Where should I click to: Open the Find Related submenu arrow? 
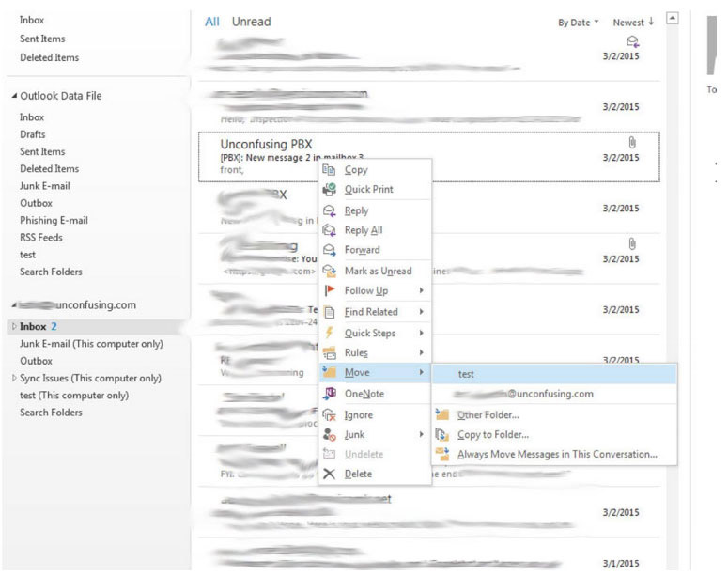(x=421, y=312)
